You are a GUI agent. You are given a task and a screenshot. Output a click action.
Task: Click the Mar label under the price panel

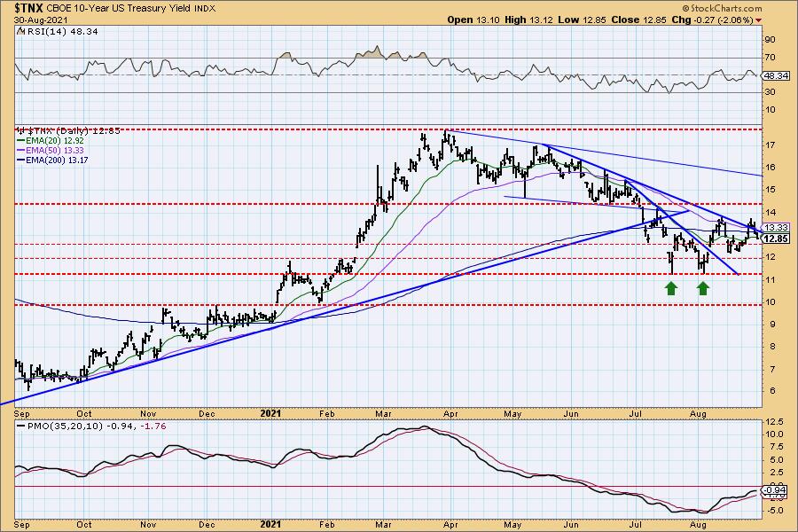pos(383,414)
